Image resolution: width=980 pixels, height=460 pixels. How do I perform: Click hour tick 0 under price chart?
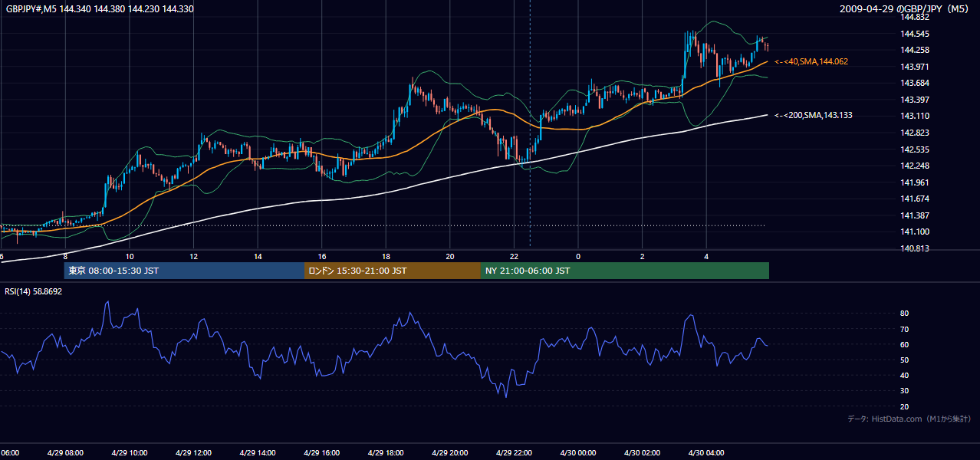click(578, 256)
